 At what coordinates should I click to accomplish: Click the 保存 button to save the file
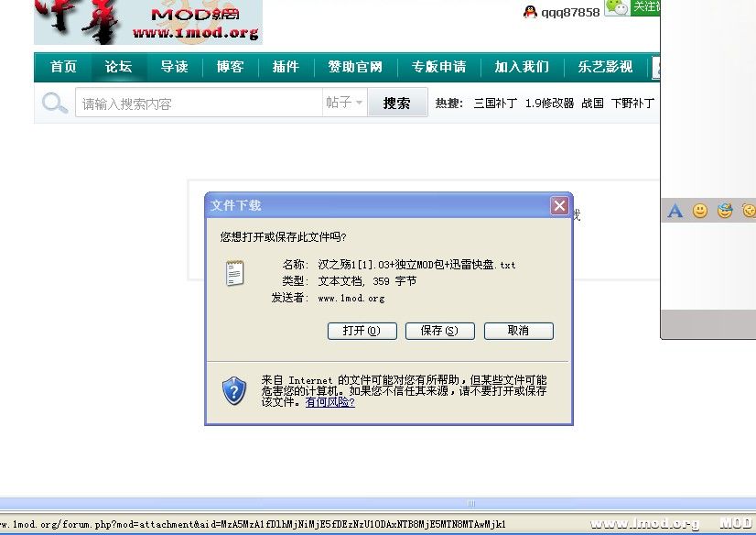click(439, 331)
